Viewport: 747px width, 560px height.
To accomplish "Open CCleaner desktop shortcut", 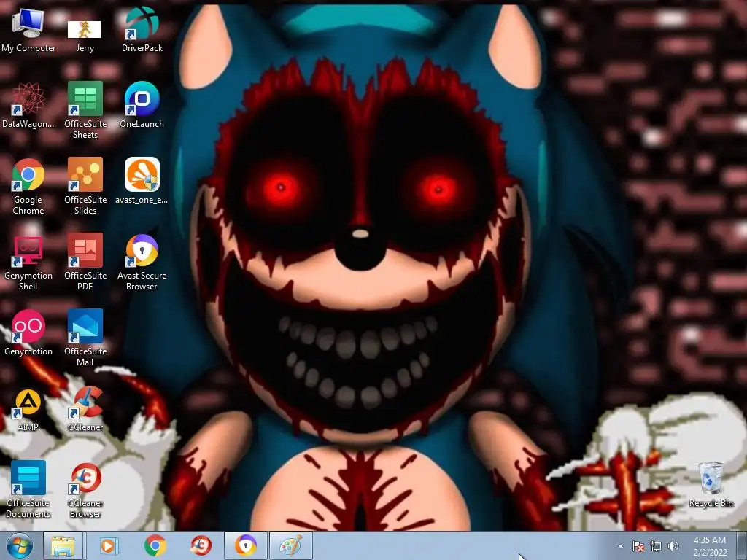I will pos(85,408).
